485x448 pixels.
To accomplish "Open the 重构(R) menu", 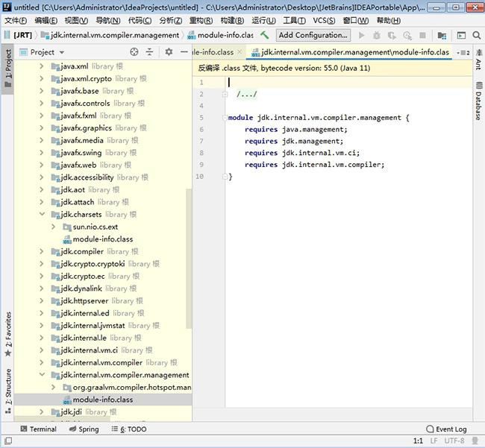I will click(x=201, y=21).
